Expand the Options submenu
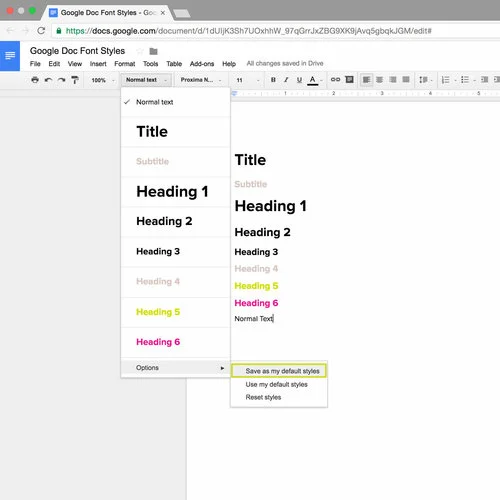This screenshot has width=500, height=500. tap(176, 368)
